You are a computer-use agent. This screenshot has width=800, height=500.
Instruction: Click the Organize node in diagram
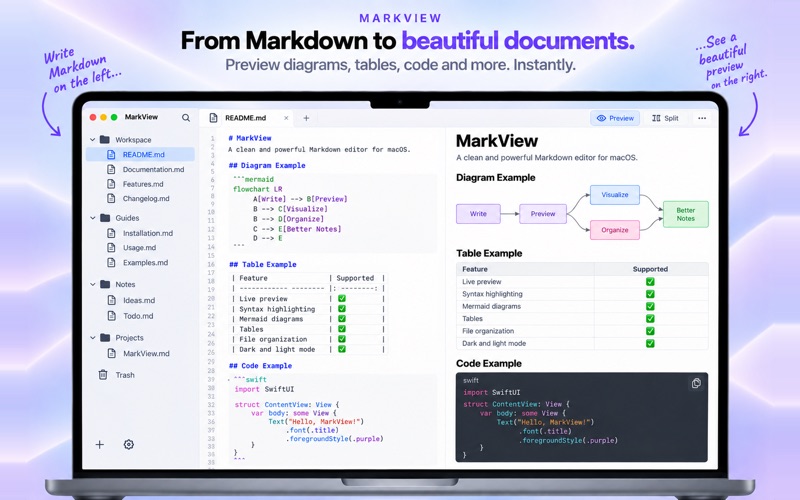click(x=614, y=230)
